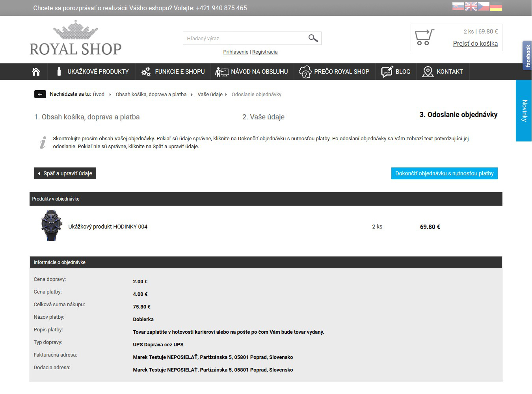Click the Prihlásenie login link
This screenshot has height=394, width=532.
point(236,52)
